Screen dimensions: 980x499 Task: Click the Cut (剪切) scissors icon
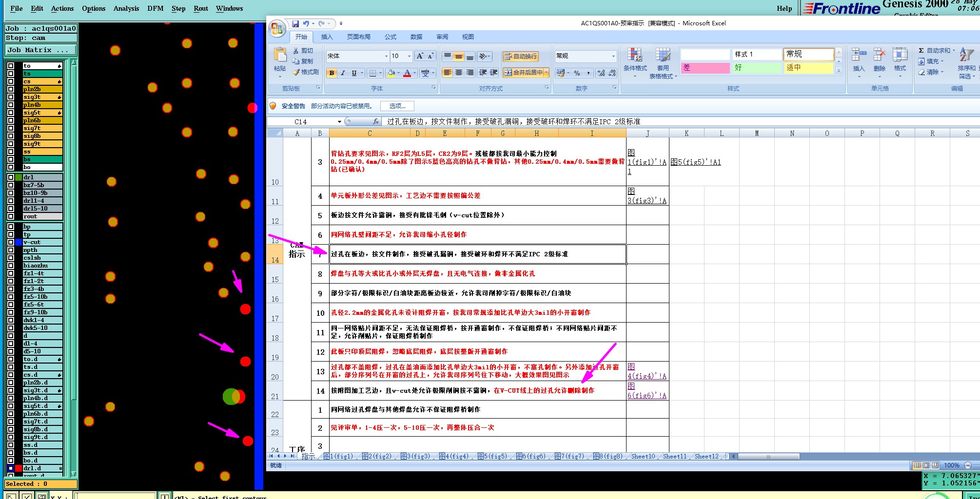coord(296,51)
